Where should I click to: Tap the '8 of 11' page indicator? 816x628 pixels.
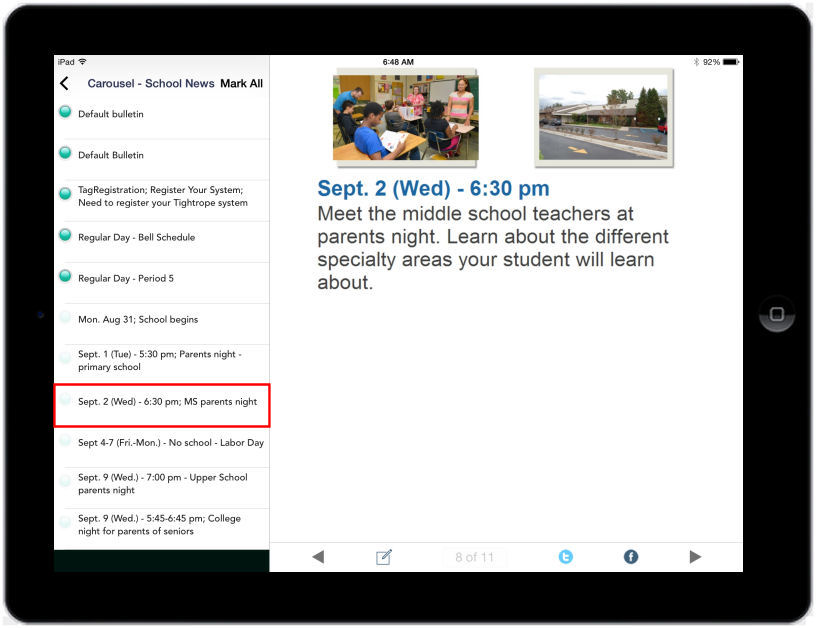click(x=474, y=557)
